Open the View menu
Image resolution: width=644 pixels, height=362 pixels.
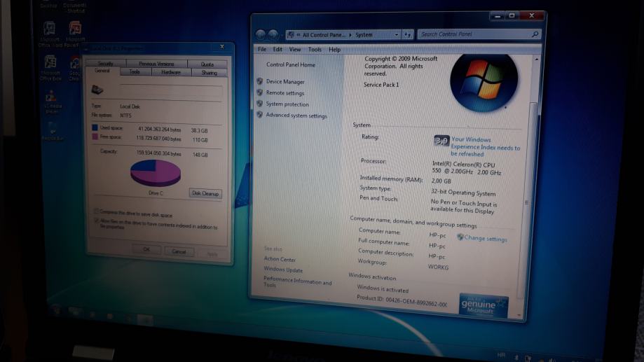pos(295,49)
